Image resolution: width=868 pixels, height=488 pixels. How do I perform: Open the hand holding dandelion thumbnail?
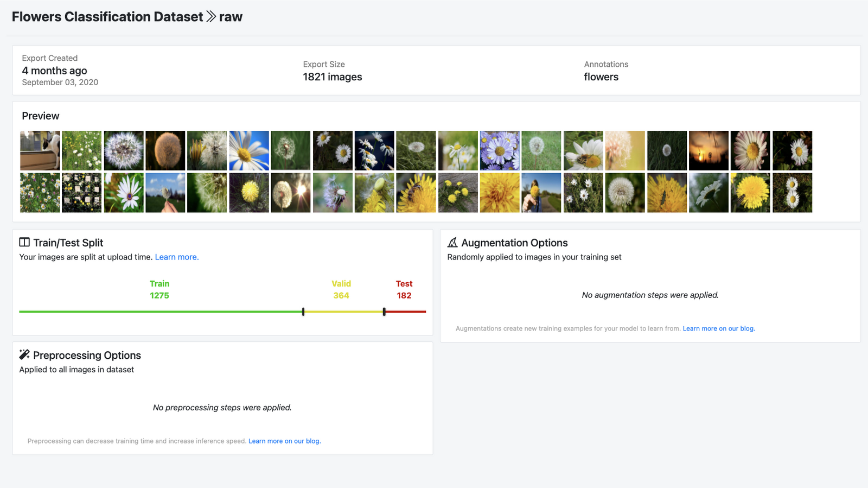(x=165, y=193)
